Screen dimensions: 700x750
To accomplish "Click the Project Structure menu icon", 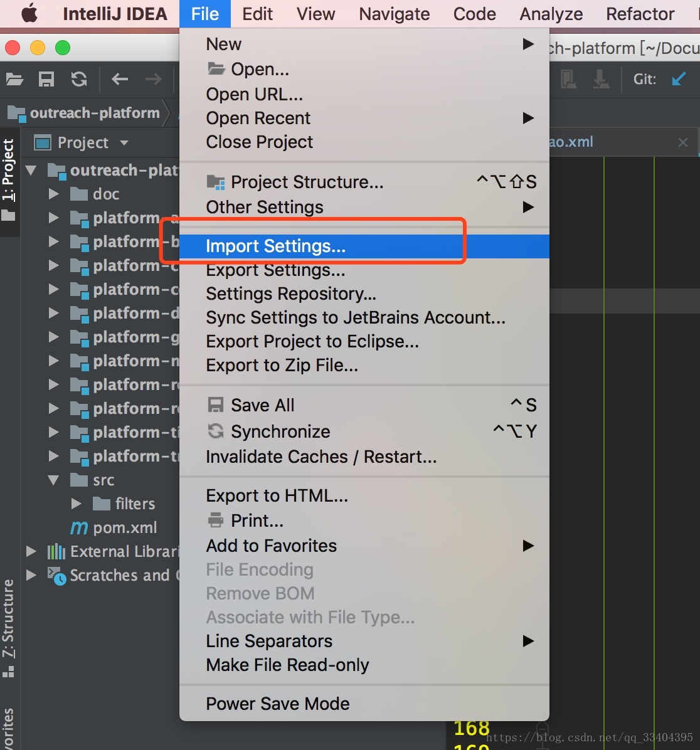I will click(216, 182).
